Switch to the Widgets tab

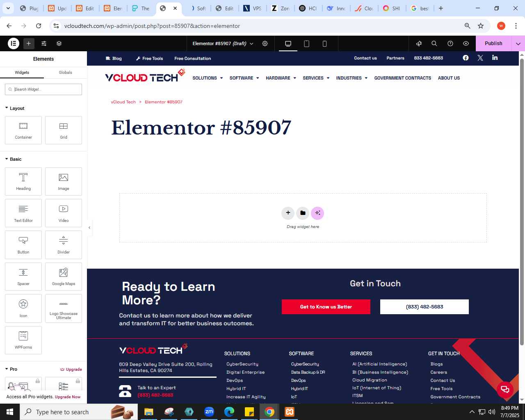tap(22, 73)
